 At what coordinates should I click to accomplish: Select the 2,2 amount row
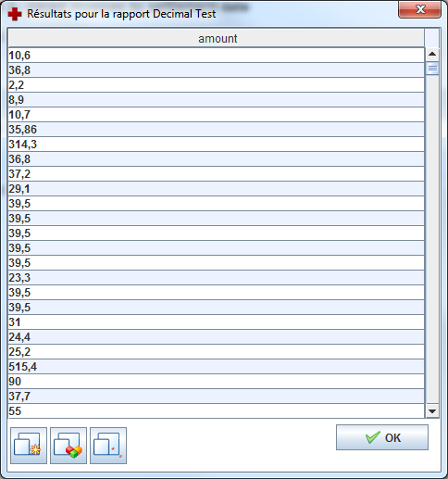pos(217,85)
